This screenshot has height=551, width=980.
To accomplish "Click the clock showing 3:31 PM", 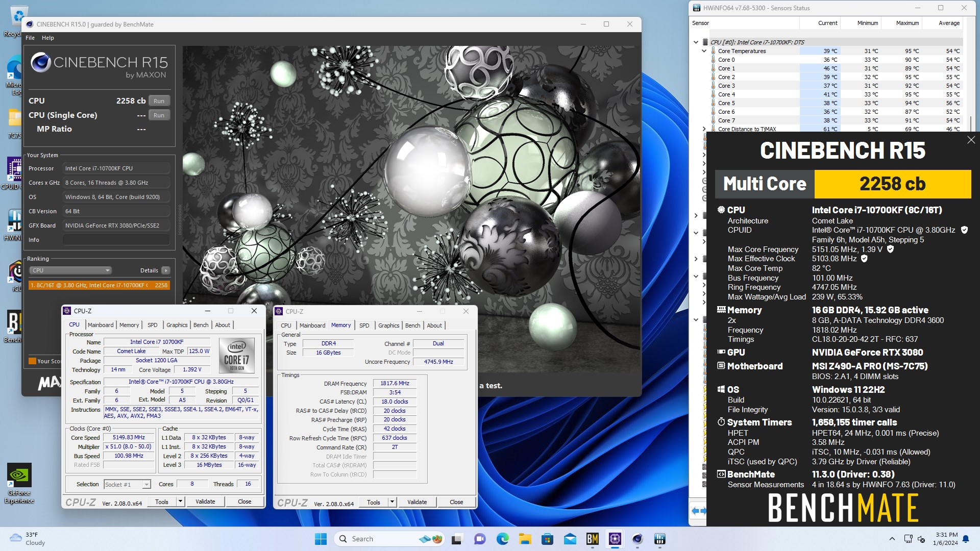I will point(946,535).
